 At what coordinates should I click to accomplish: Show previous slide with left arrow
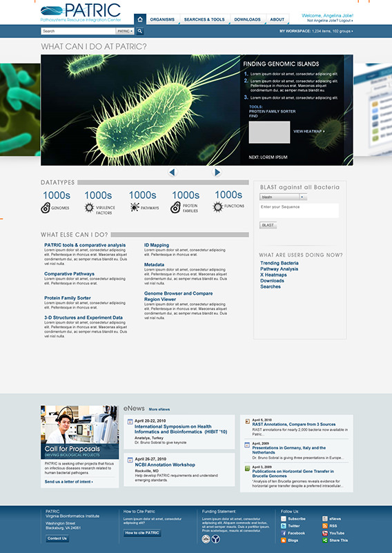point(172,172)
